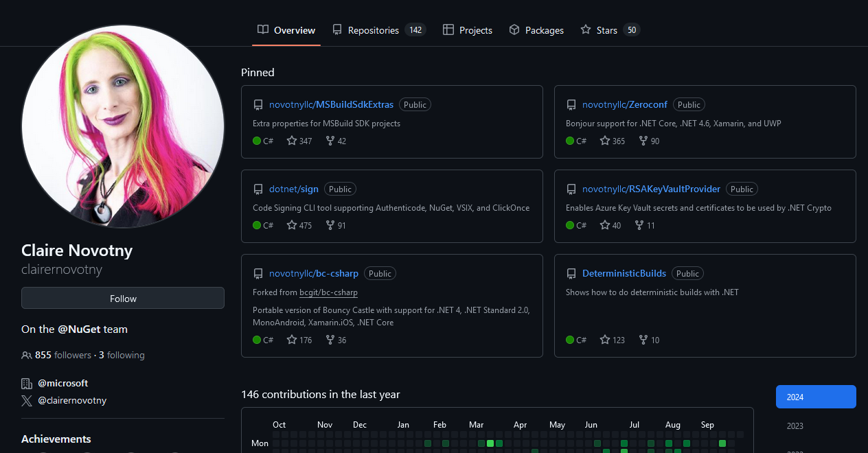This screenshot has height=453, width=868.
Task: Open DeterministicBuilds repository
Action: pos(624,273)
